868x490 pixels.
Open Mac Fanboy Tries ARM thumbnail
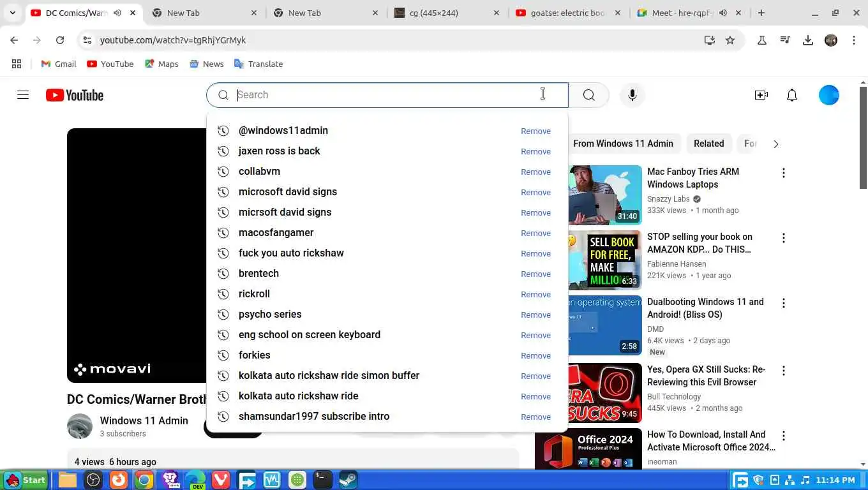[605, 195]
